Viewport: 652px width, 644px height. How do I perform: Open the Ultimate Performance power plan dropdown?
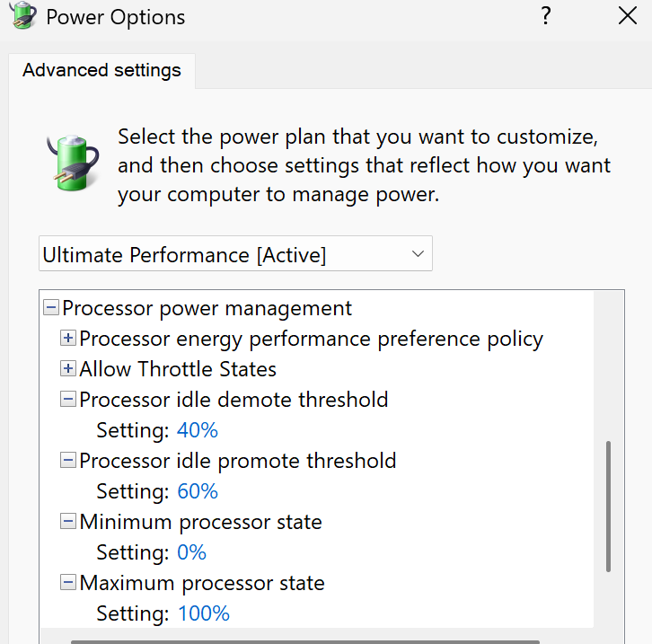click(235, 254)
